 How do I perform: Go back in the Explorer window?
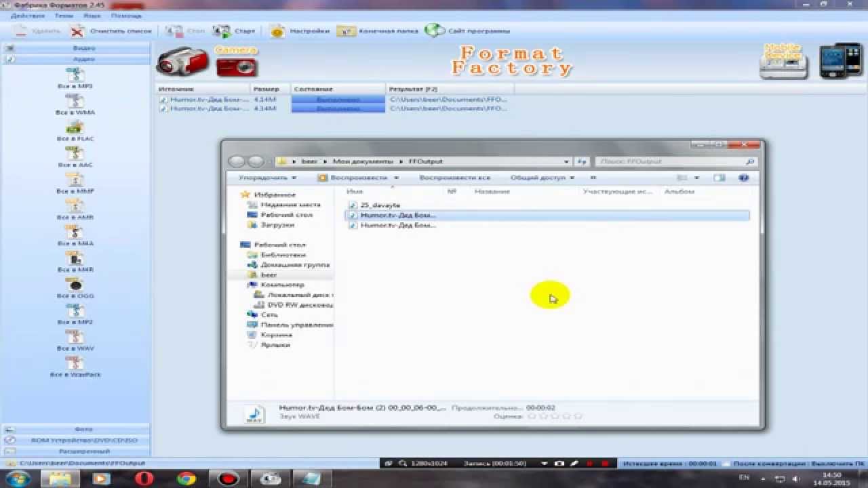pos(237,161)
